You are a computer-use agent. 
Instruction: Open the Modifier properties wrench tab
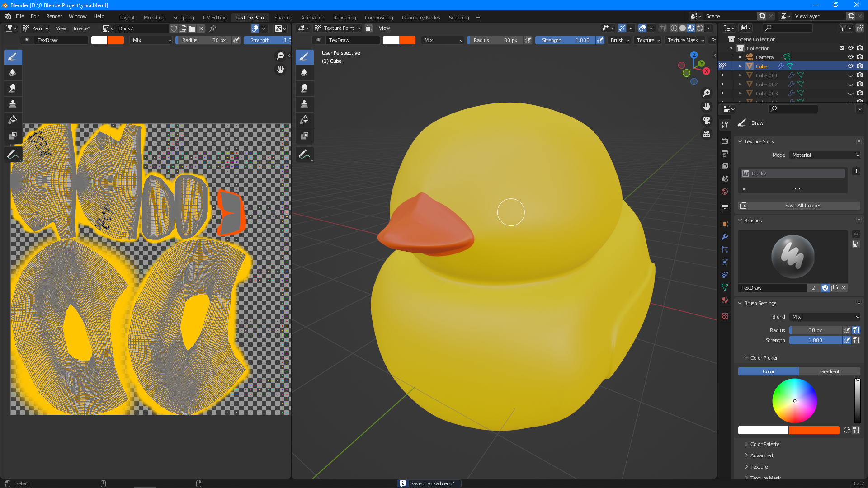tap(725, 237)
